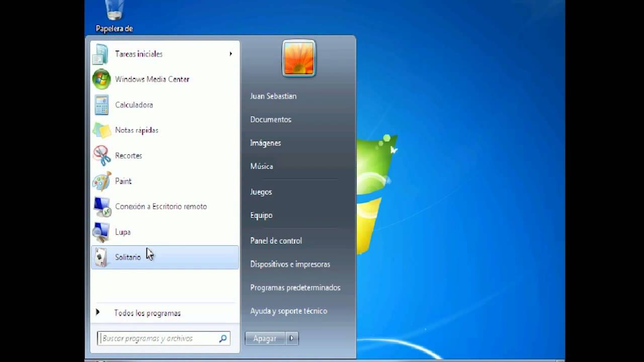The width and height of the screenshot is (644, 362).
Task: Start the Solitario card game icon
Action: tap(101, 257)
